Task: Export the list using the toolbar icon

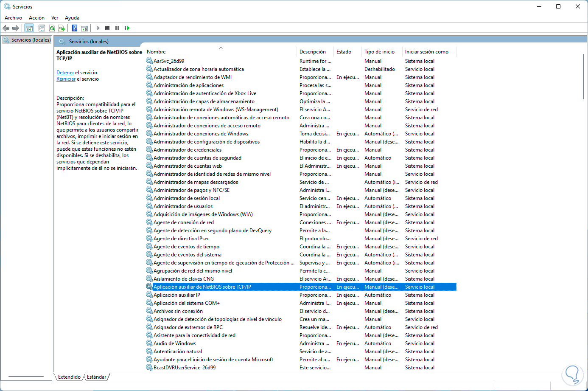Action: (62, 28)
